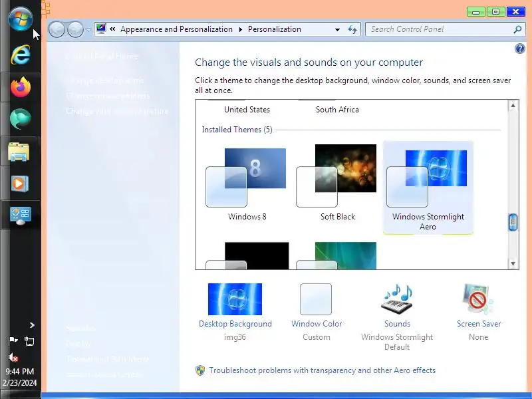Image resolution: width=532 pixels, height=399 pixels.
Task: Click the Screen Saver text link
Action: pyautogui.click(x=479, y=324)
